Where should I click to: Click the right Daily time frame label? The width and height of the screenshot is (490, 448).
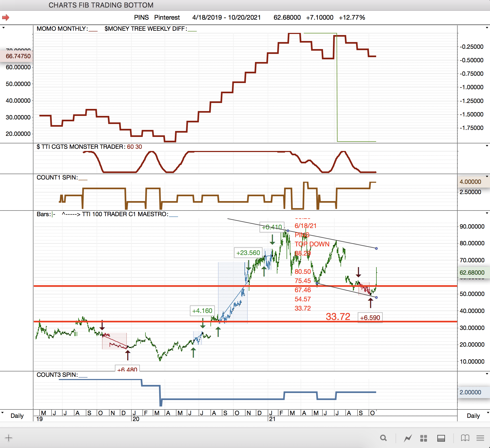473,416
